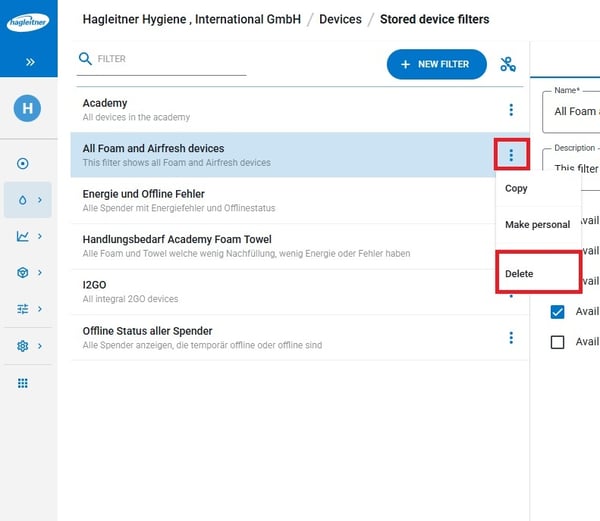Choose Delete from the context menu

(x=519, y=273)
